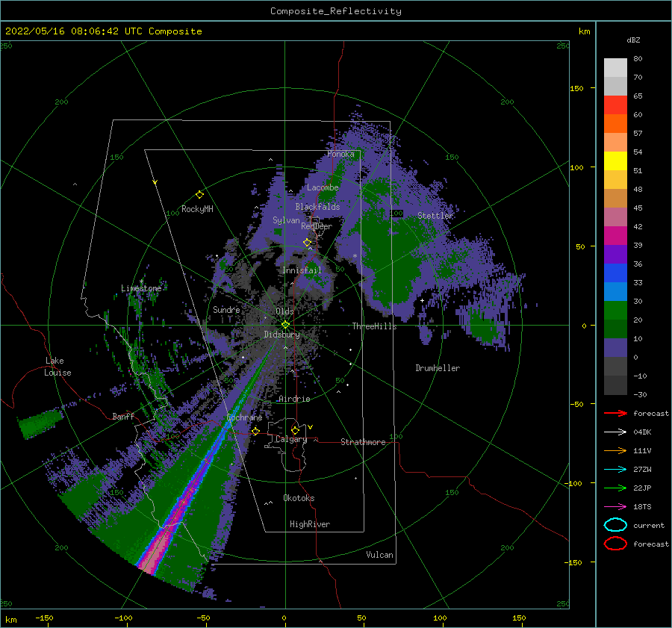Viewport: 672px width, 628px height.
Task: Choose the bright green 30-20 dBZ swatch
Action: [x=615, y=311]
